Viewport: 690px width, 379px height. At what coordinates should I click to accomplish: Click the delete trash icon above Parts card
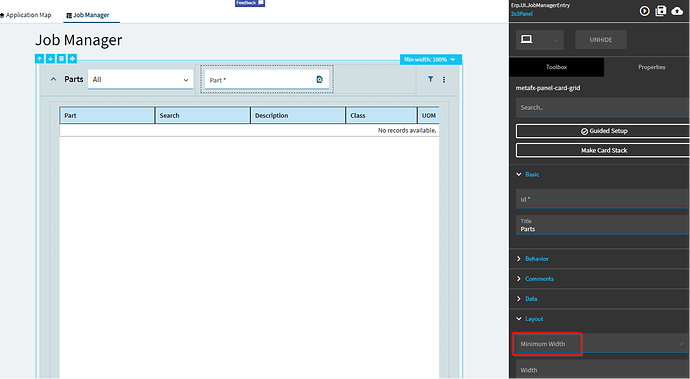(62, 58)
